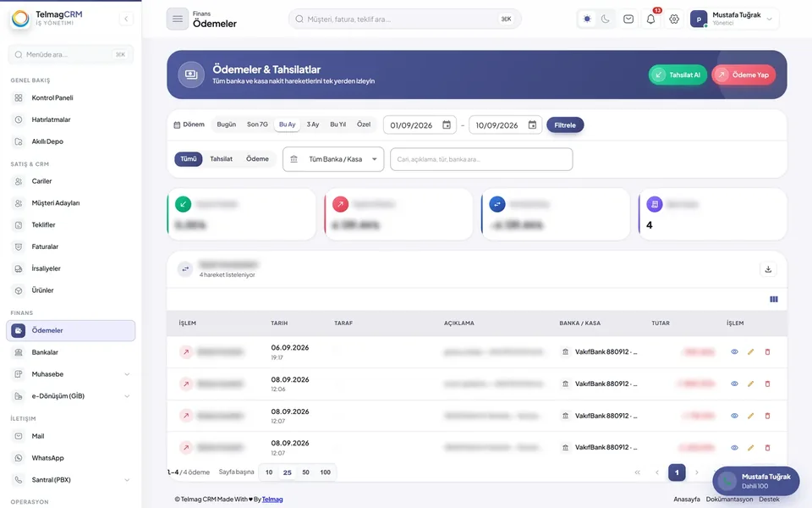Sort table by TARİH column header
This screenshot has width=812, height=508.
(x=279, y=323)
